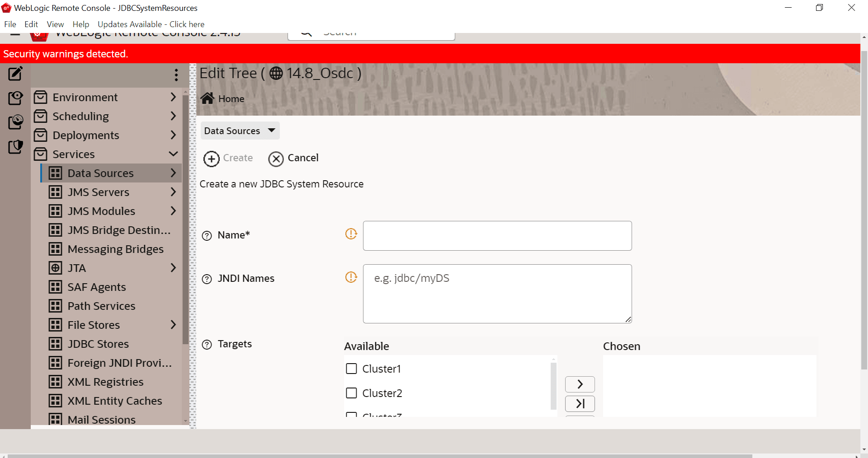The image size is (868, 458).
Task: Open the Edit Tree perspective icon
Action: click(15, 74)
